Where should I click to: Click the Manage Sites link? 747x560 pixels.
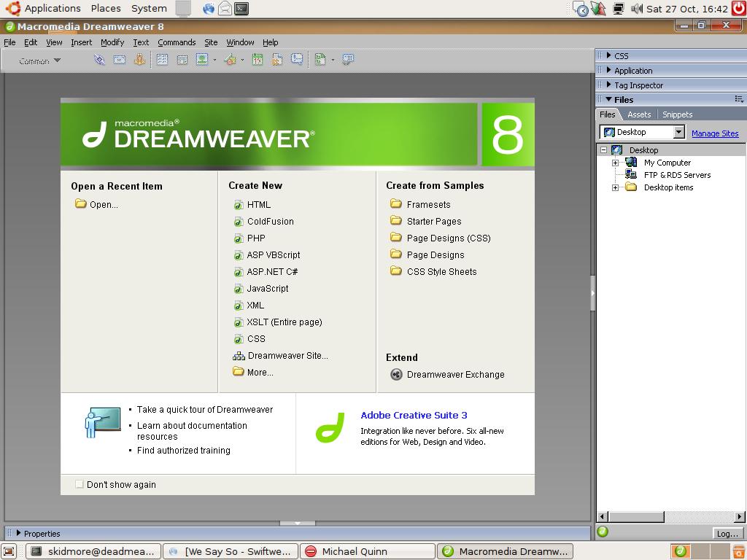715,133
